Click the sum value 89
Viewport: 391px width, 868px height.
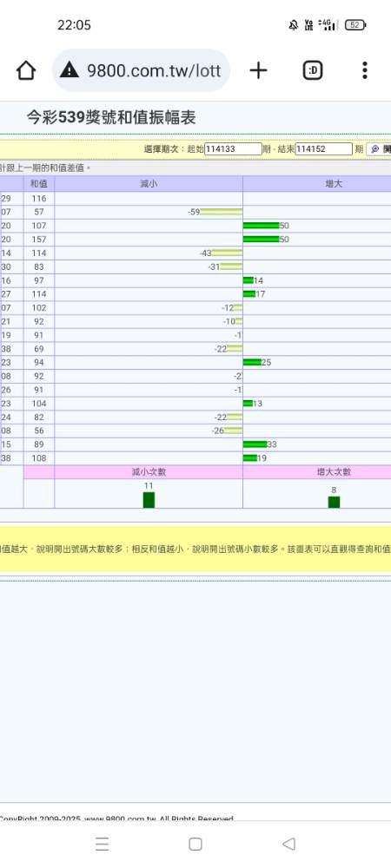pyautogui.click(x=39, y=444)
